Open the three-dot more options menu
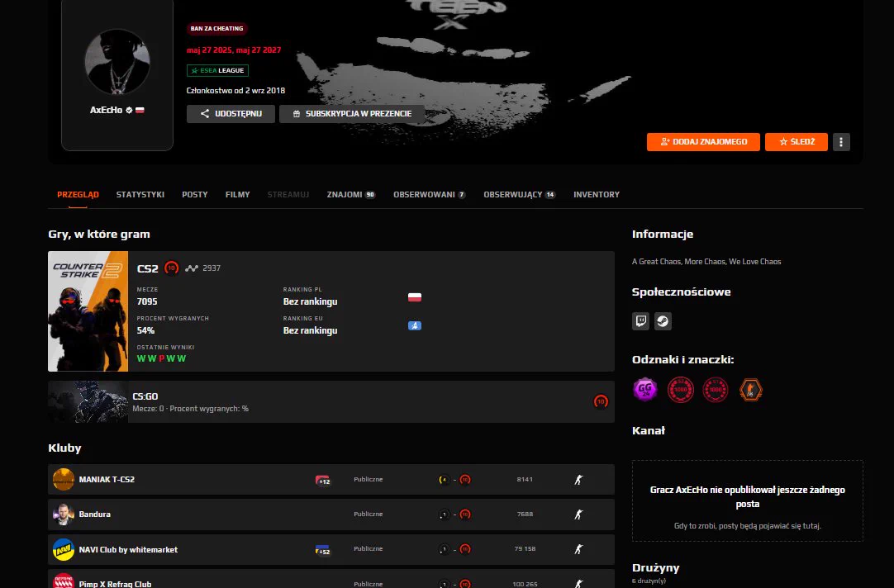The height and width of the screenshot is (588, 894). 841,142
